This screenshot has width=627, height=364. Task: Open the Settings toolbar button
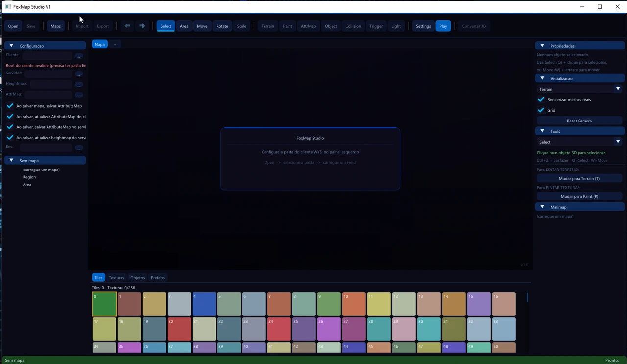pyautogui.click(x=423, y=26)
